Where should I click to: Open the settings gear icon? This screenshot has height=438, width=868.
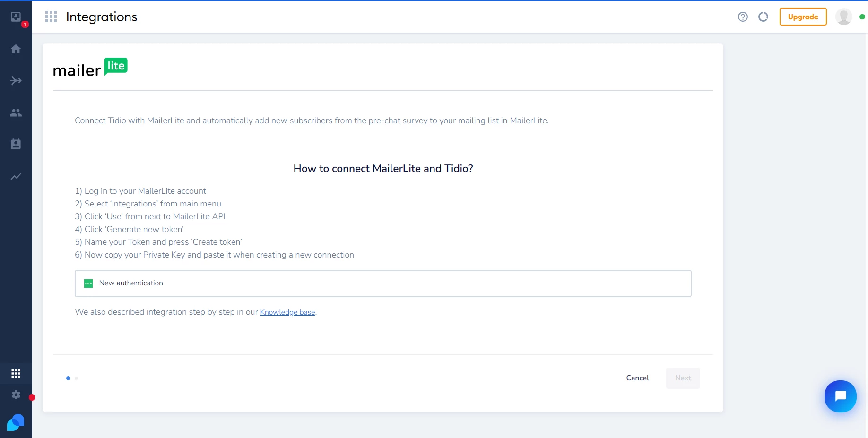click(x=16, y=395)
